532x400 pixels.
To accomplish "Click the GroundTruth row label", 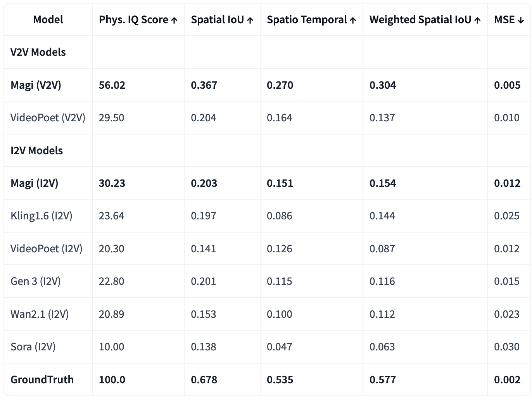I will [42, 379].
